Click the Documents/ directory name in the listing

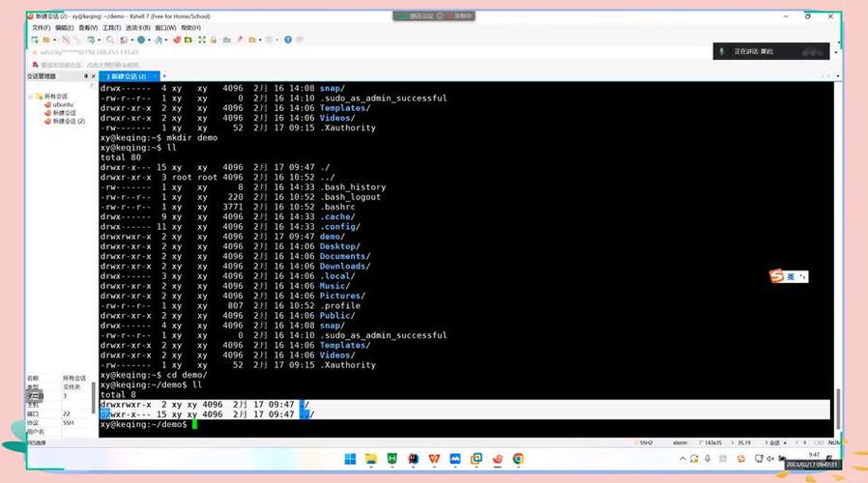[x=345, y=257]
